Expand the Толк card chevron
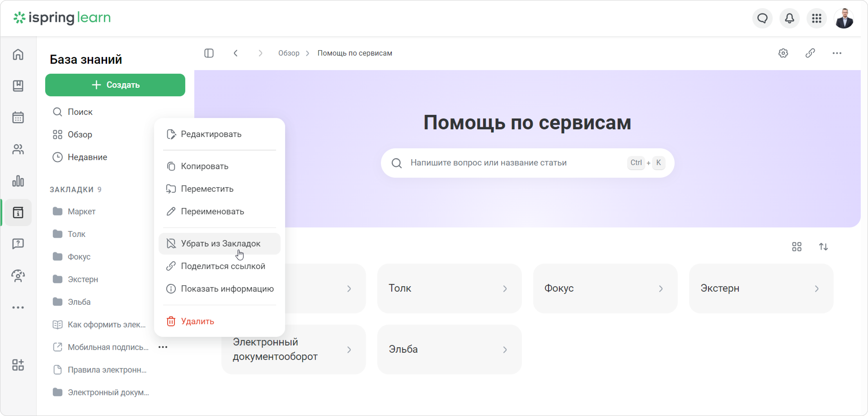This screenshot has width=868, height=416. 505,288
